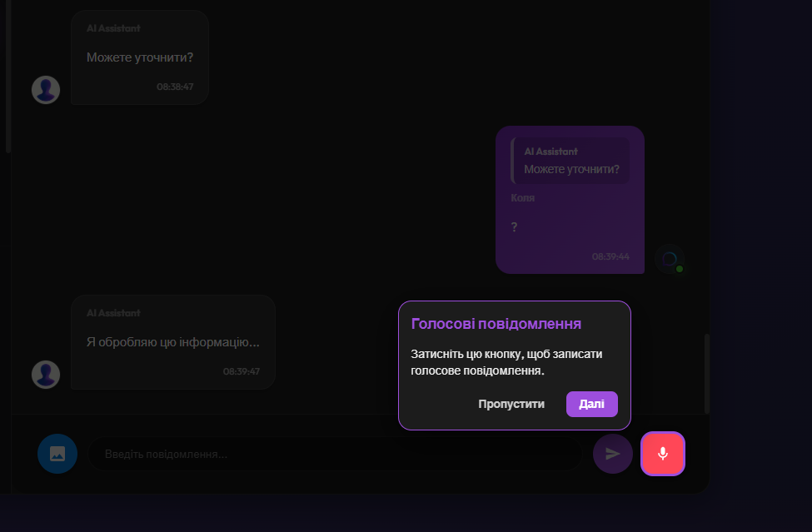The height and width of the screenshot is (532, 812).
Task: Click the scrollbar on the left edge
Action: 8,75
